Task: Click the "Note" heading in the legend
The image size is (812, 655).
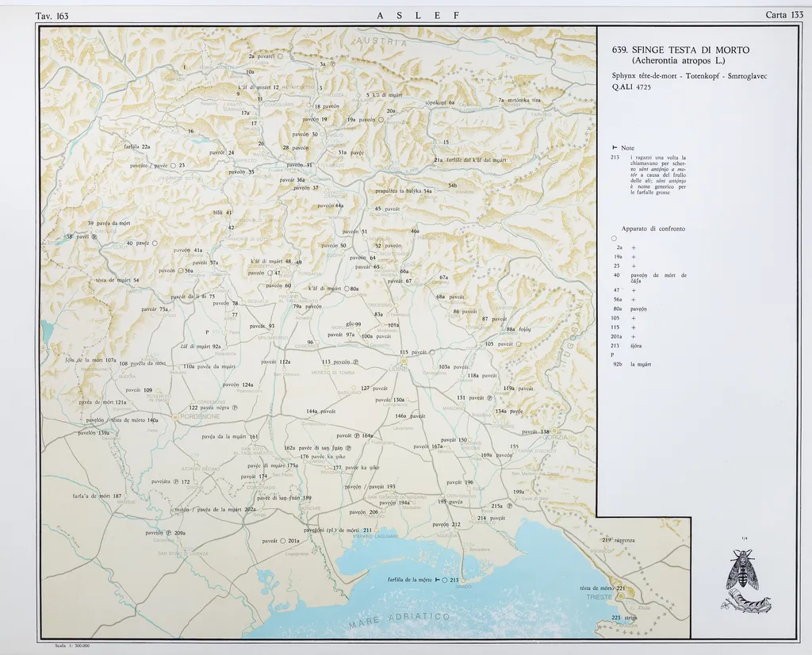Action: pyautogui.click(x=626, y=148)
